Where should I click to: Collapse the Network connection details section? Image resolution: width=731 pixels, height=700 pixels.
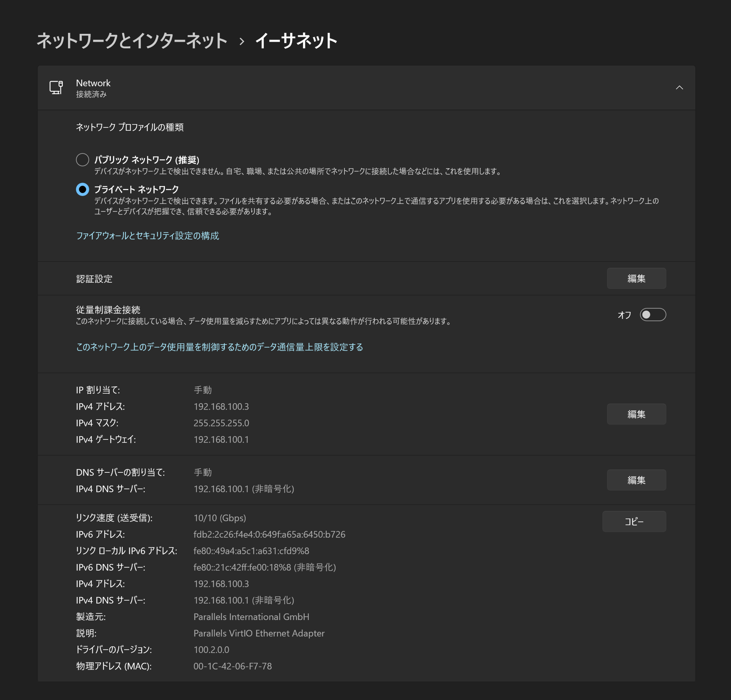(x=680, y=88)
